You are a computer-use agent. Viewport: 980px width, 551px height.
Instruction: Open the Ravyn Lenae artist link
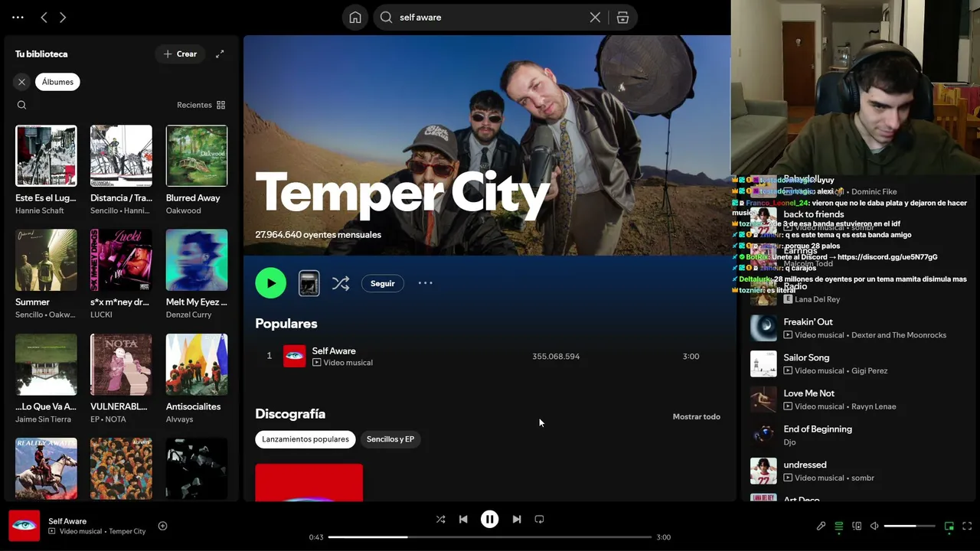pos(874,407)
